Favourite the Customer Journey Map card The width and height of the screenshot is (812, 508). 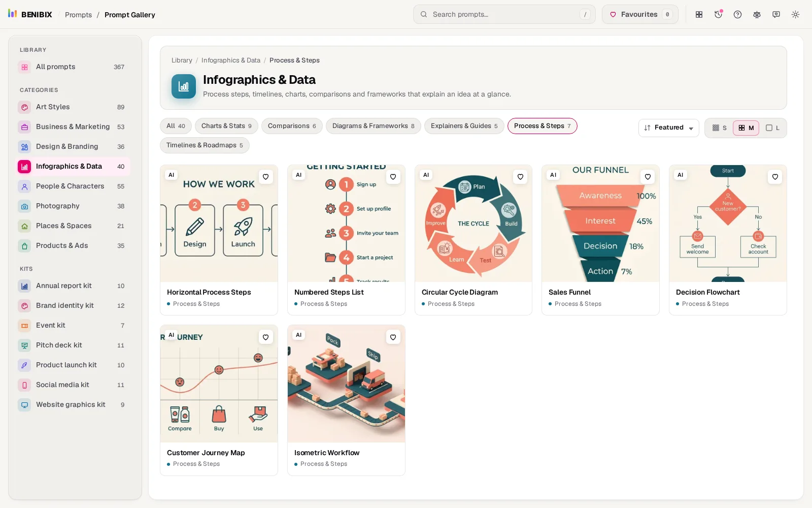tap(265, 337)
